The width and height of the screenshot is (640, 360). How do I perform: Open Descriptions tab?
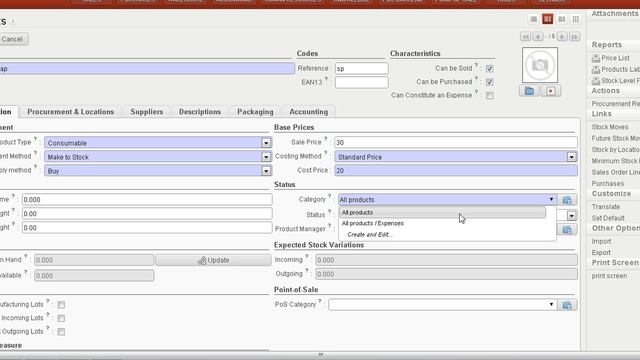(200, 111)
